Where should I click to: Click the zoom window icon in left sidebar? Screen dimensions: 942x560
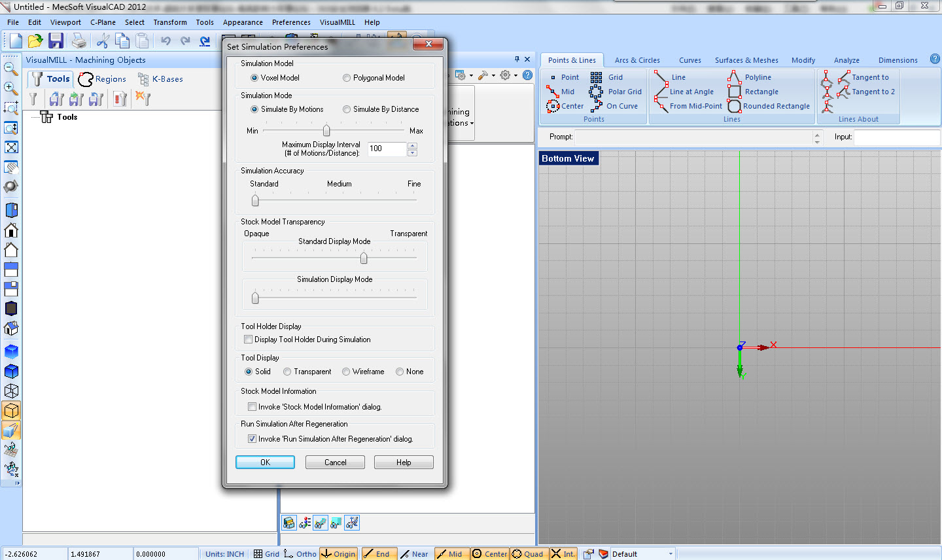(11, 108)
